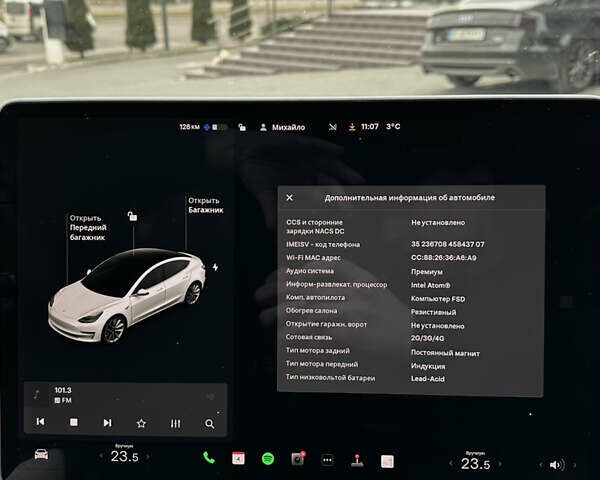Increase passenger temperature with right arrow
Screen dimensions: 600x480
[x=500, y=464]
